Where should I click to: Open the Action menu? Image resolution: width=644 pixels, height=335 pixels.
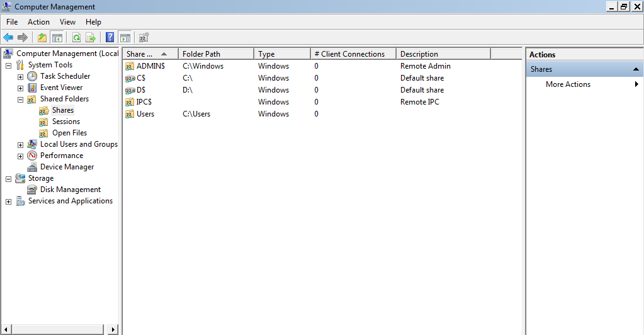pyautogui.click(x=38, y=22)
